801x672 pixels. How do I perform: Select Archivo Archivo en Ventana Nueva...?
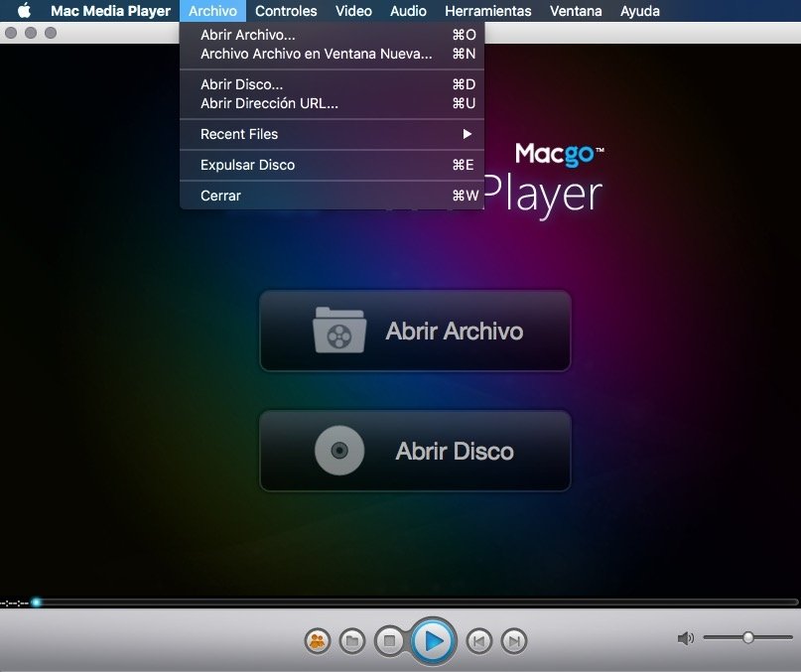pyautogui.click(x=333, y=54)
